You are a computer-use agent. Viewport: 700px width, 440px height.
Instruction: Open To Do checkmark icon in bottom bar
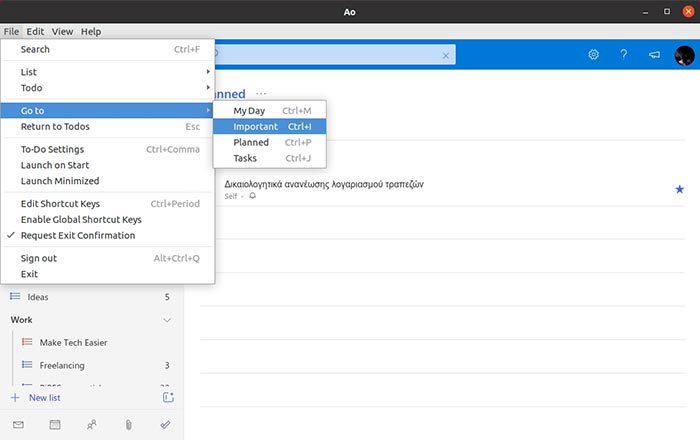coord(165,425)
